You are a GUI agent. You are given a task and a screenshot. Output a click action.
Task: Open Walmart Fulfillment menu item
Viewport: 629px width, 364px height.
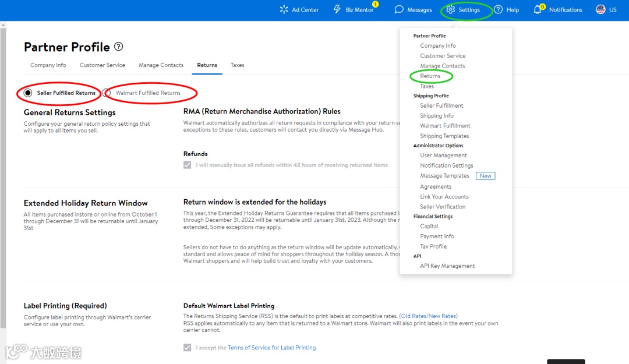pos(446,126)
